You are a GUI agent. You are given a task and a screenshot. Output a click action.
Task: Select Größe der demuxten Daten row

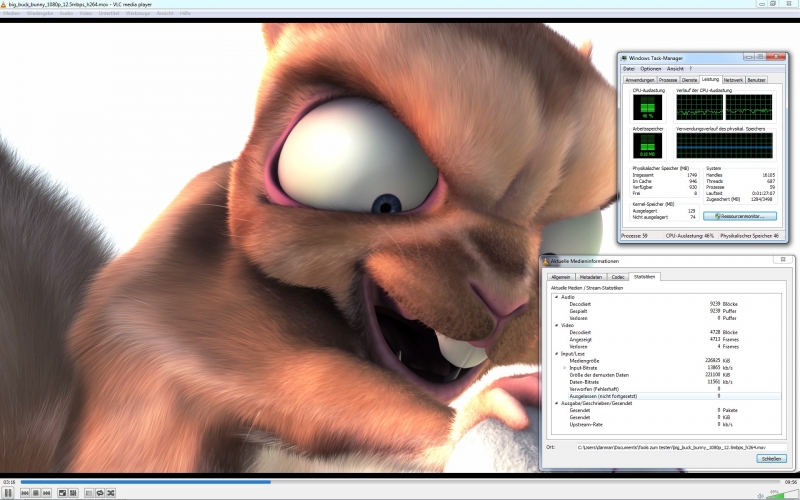point(666,375)
